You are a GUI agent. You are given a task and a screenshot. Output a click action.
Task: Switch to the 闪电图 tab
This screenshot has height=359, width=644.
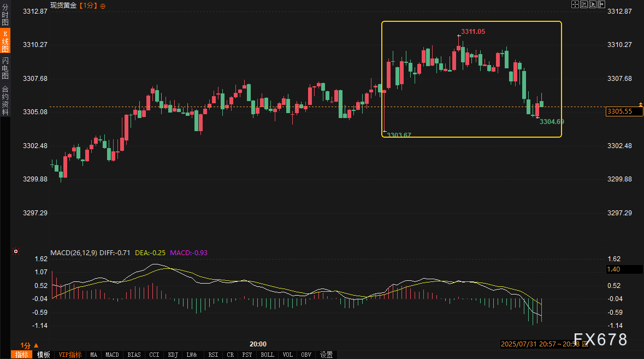point(5,68)
